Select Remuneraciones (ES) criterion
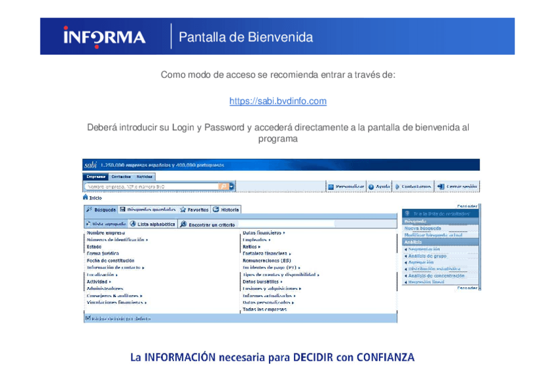 click(x=267, y=260)
